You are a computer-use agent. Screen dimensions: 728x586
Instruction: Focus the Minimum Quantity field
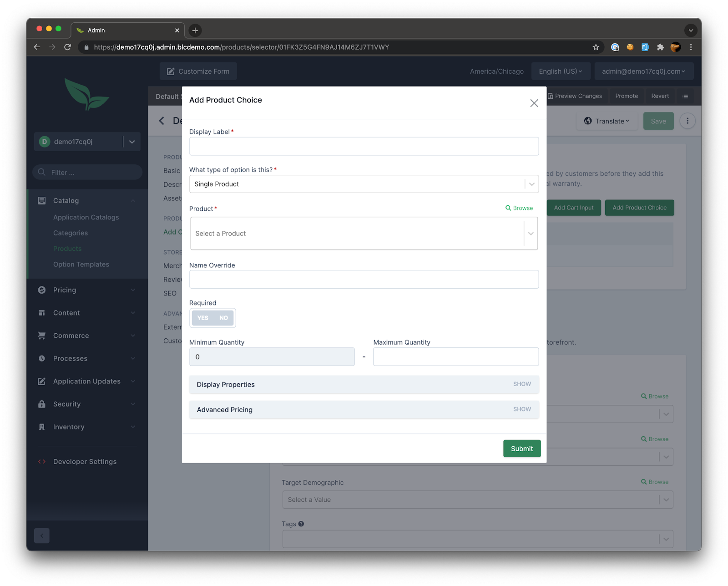[272, 357]
